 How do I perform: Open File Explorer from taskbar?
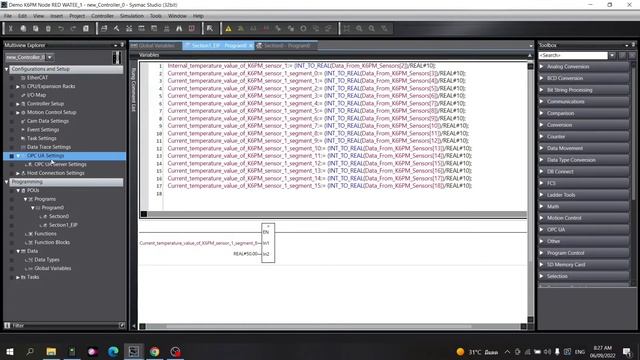[x=51, y=351]
